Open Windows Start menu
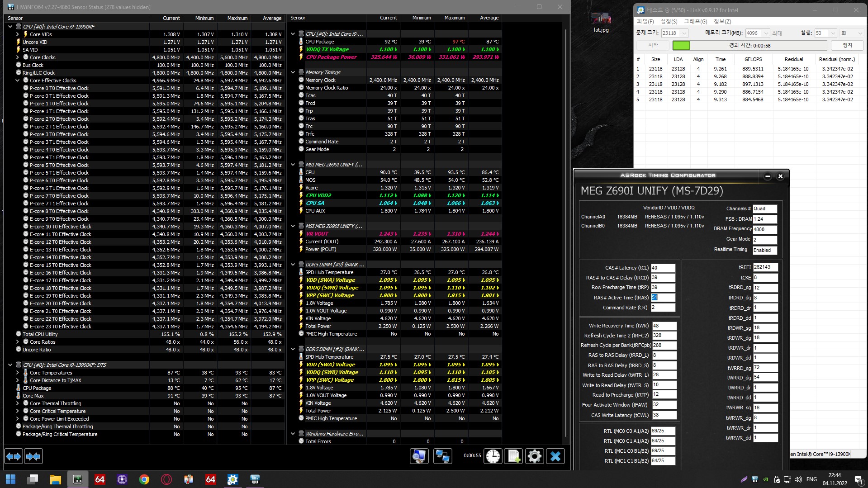Image resolution: width=868 pixels, height=488 pixels. [x=11, y=479]
